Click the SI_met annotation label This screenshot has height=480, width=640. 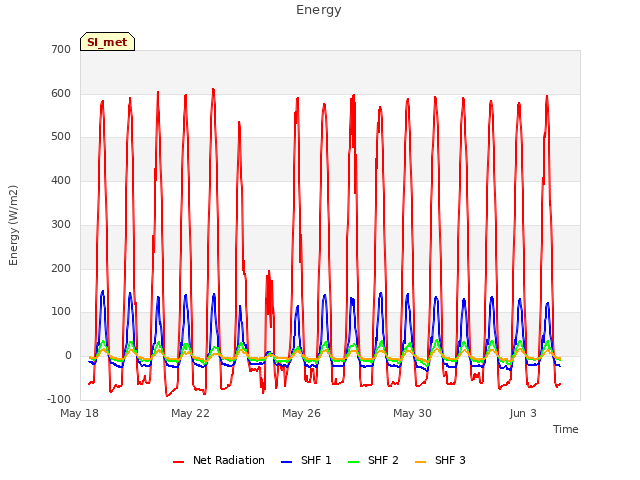(x=107, y=42)
